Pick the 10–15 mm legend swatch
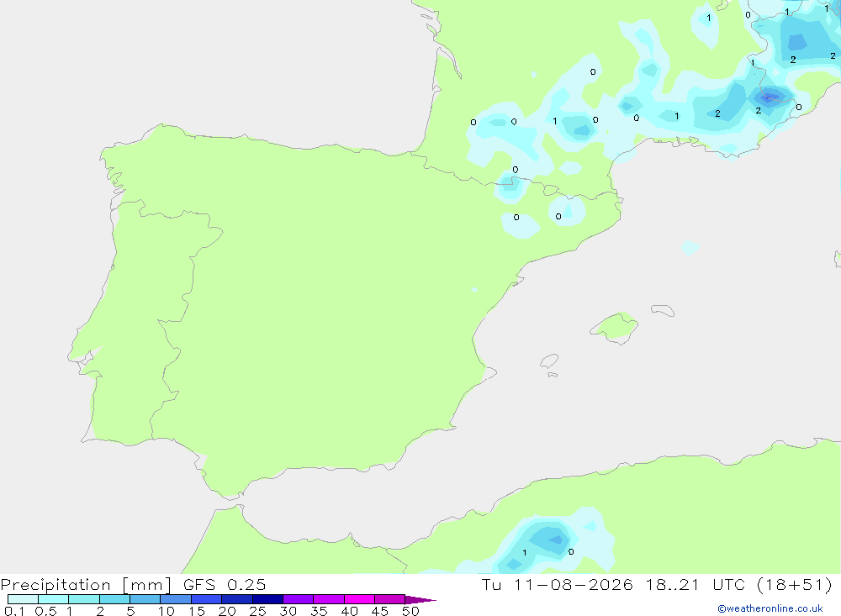The image size is (841, 616). 176,599
